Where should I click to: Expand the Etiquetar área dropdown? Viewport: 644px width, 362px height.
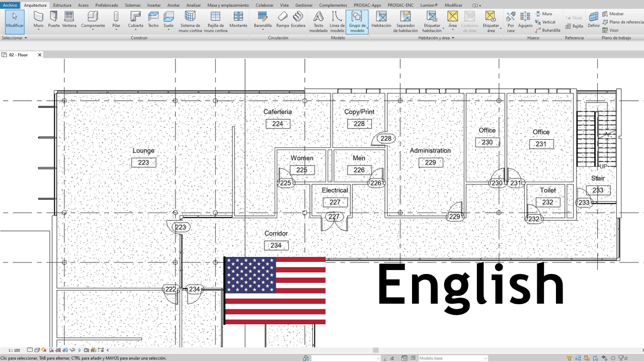coord(501,28)
